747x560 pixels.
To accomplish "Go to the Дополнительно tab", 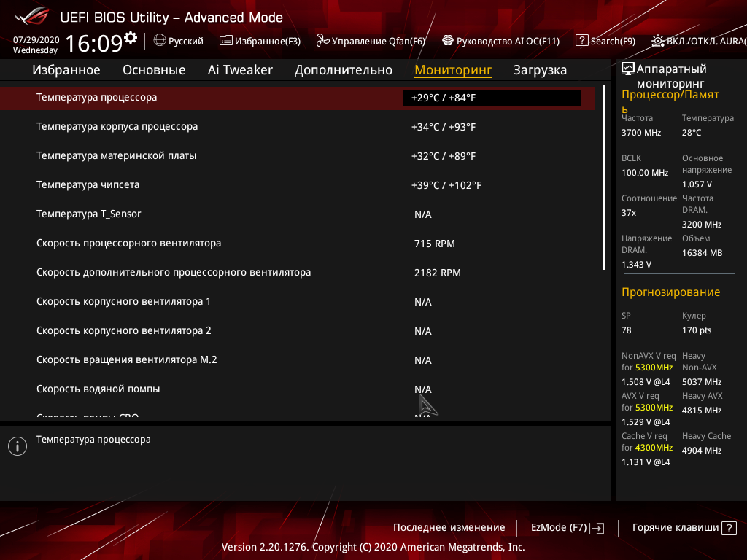I will (344, 70).
